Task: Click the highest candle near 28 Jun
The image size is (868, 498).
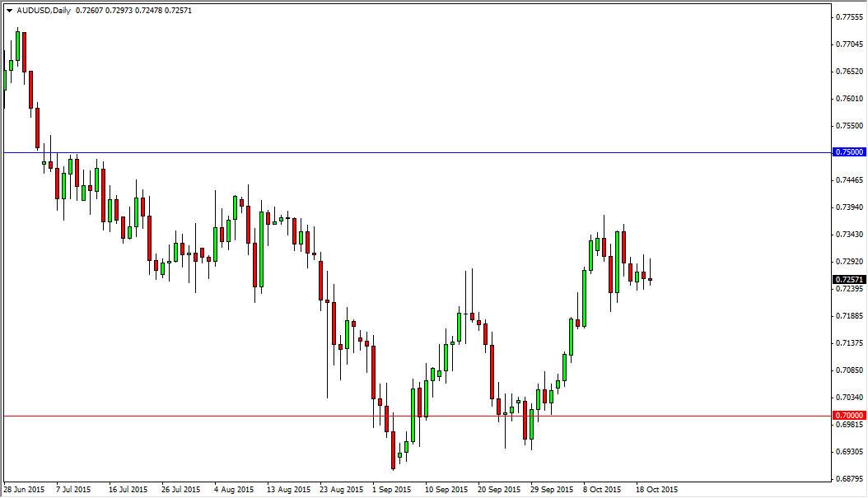Action: point(18,45)
